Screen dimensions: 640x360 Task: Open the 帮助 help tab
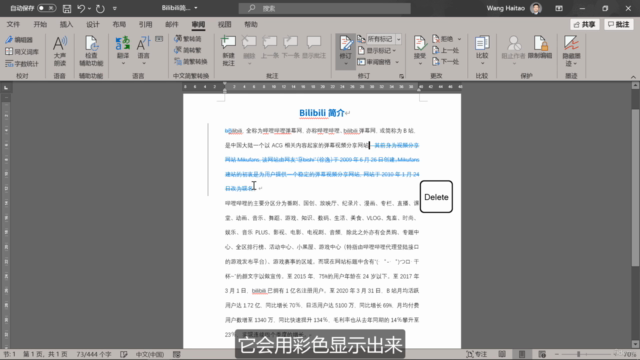click(x=251, y=24)
